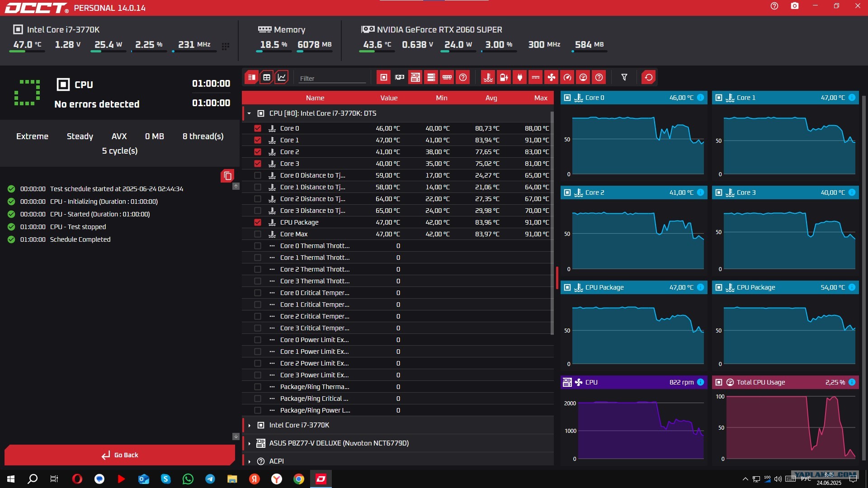The image size is (868, 488).
Task: Expand the ACPI sensor group
Action: pyautogui.click(x=249, y=461)
